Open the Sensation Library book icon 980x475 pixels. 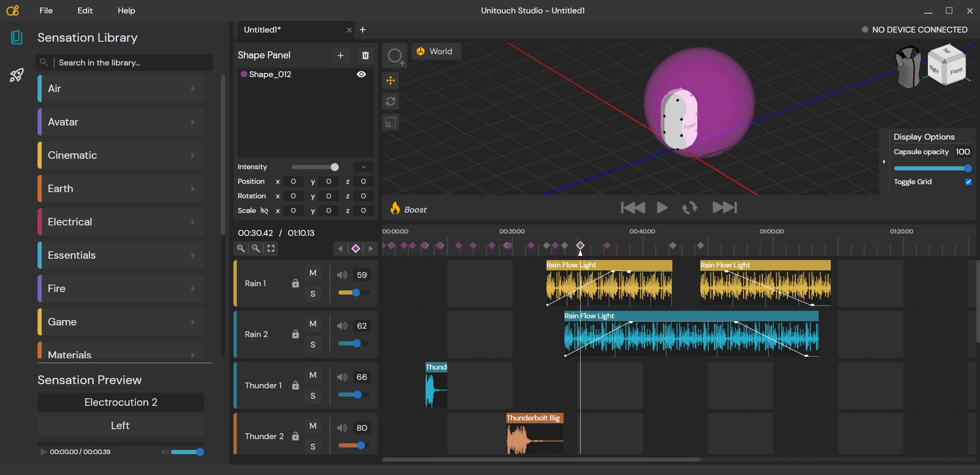(17, 37)
